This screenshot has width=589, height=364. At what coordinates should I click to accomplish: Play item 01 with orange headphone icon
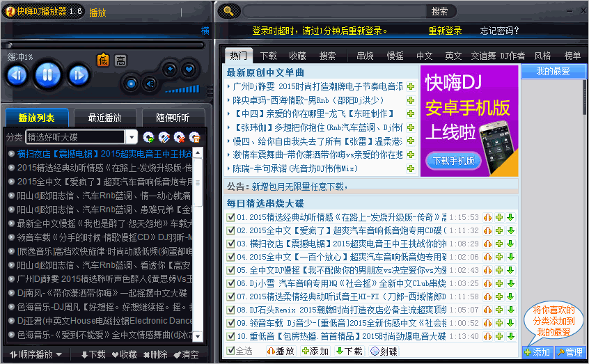coord(487,217)
